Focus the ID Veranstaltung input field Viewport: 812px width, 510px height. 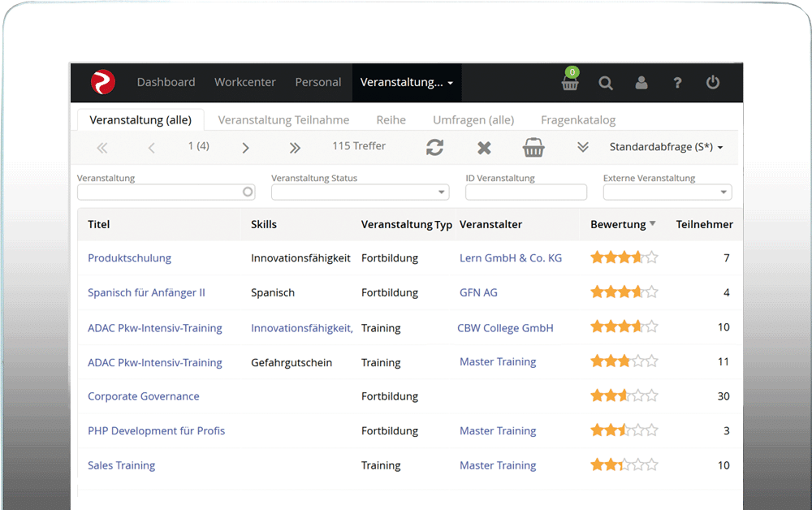click(x=526, y=192)
